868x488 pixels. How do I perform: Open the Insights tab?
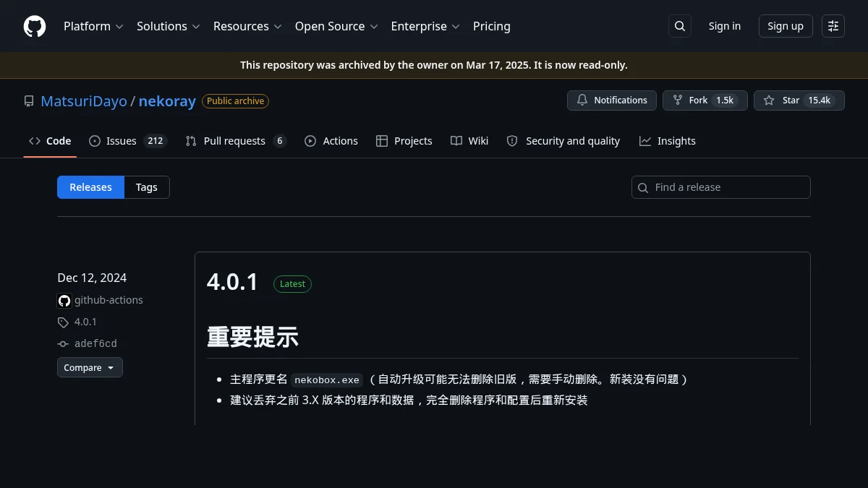[668, 141]
